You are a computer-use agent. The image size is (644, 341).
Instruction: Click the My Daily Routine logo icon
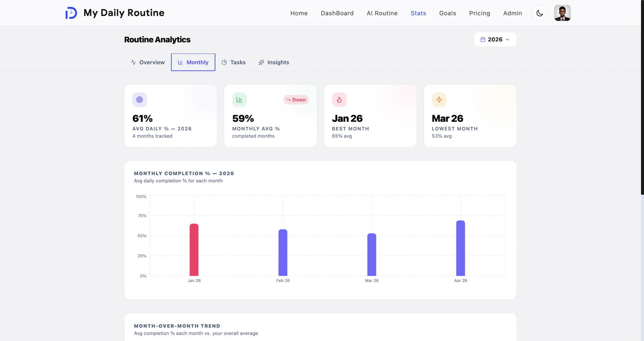pyautogui.click(x=71, y=13)
